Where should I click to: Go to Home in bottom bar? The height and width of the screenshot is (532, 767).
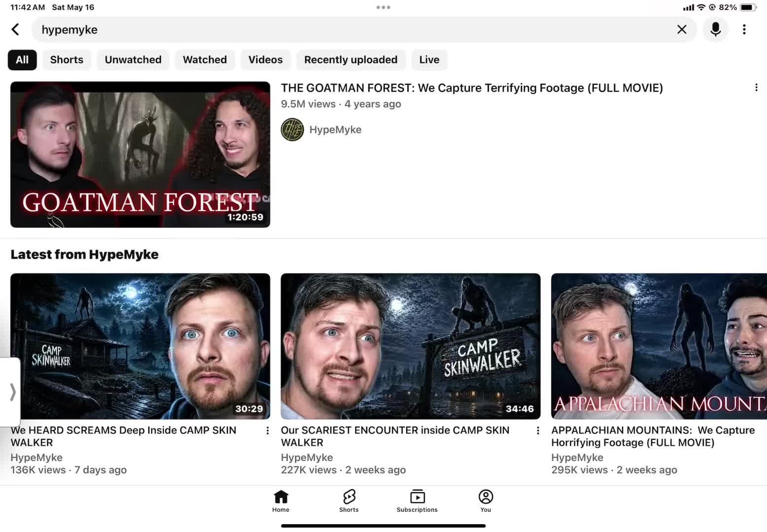[x=281, y=501]
